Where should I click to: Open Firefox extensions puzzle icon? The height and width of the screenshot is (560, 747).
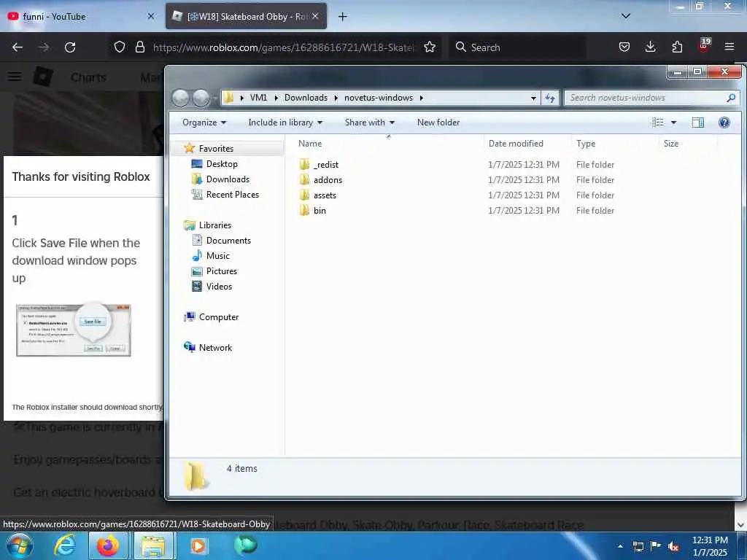(677, 47)
